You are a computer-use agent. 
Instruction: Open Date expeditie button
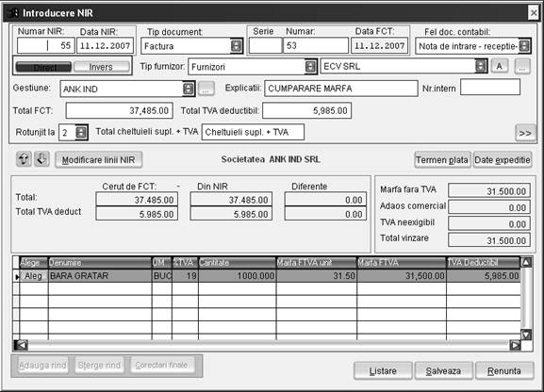coord(503,160)
